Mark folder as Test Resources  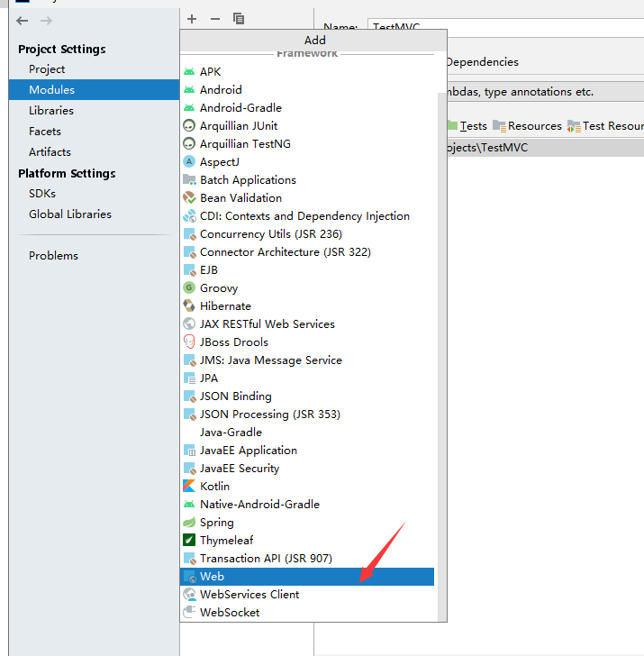[605, 126]
